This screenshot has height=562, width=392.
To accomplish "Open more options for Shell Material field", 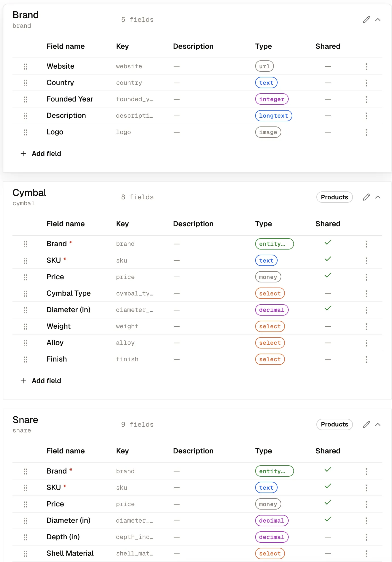I will pyautogui.click(x=367, y=553).
